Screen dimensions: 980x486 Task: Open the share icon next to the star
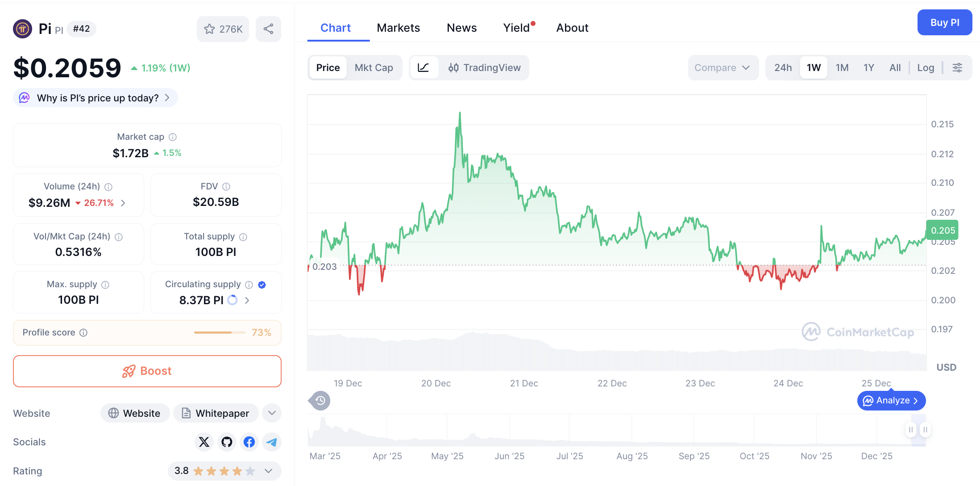pyautogui.click(x=268, y=29)
